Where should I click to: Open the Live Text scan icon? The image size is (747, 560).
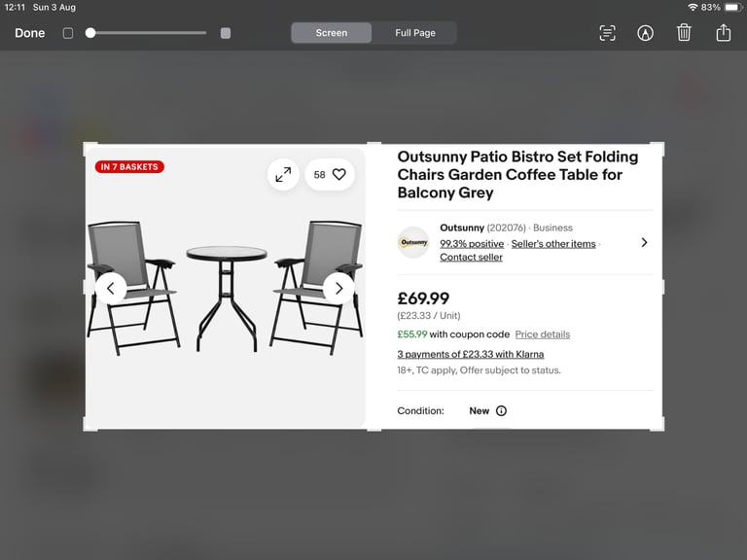pos(607,33)
